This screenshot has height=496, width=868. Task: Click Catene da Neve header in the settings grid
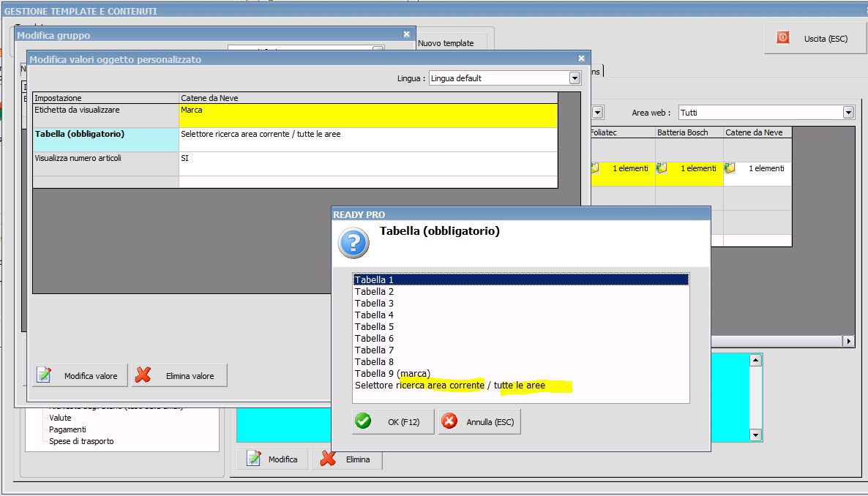(368, 98)
